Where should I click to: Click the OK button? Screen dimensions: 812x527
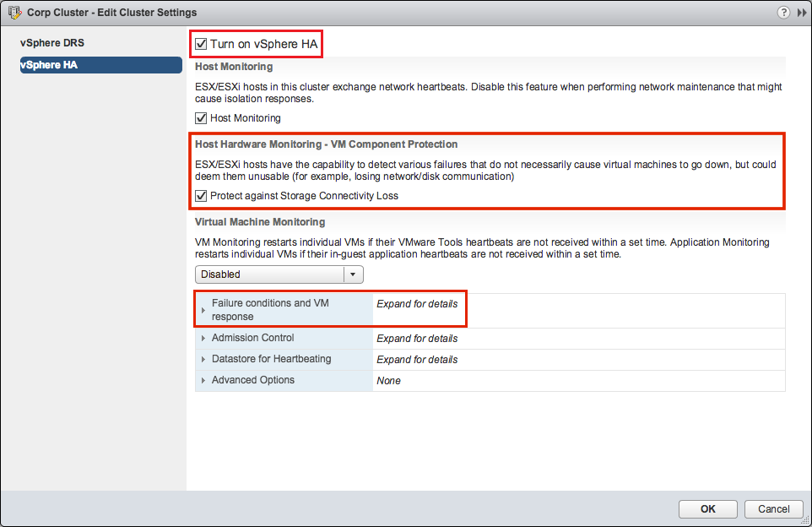(708, 509)
